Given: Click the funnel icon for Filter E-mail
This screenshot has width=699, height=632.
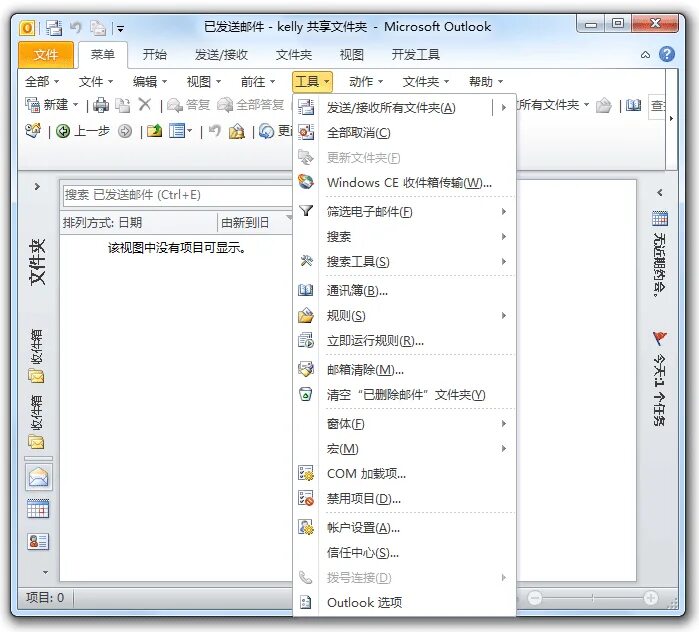Looking at the screenshot, I should pos(306,211).
